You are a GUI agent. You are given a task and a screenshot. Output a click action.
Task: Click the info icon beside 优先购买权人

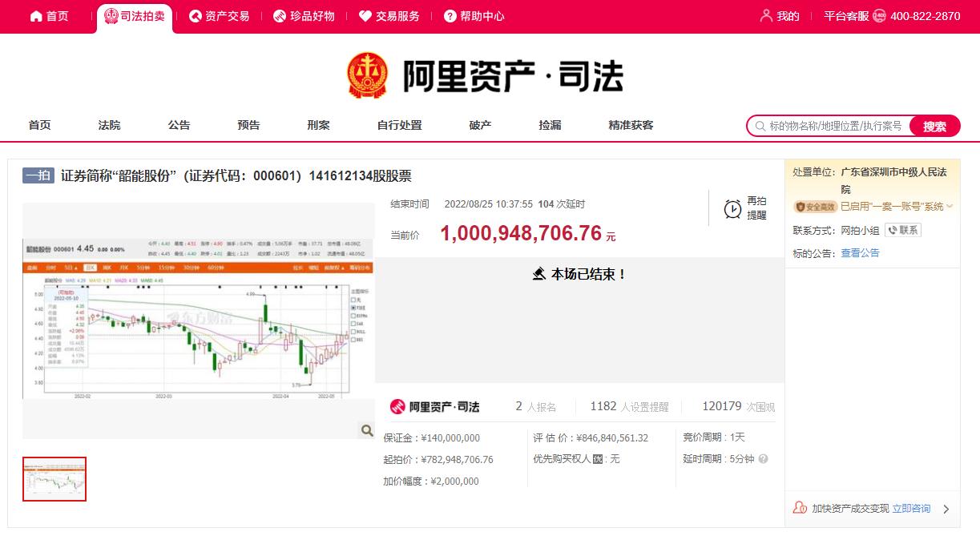[597, 459]
